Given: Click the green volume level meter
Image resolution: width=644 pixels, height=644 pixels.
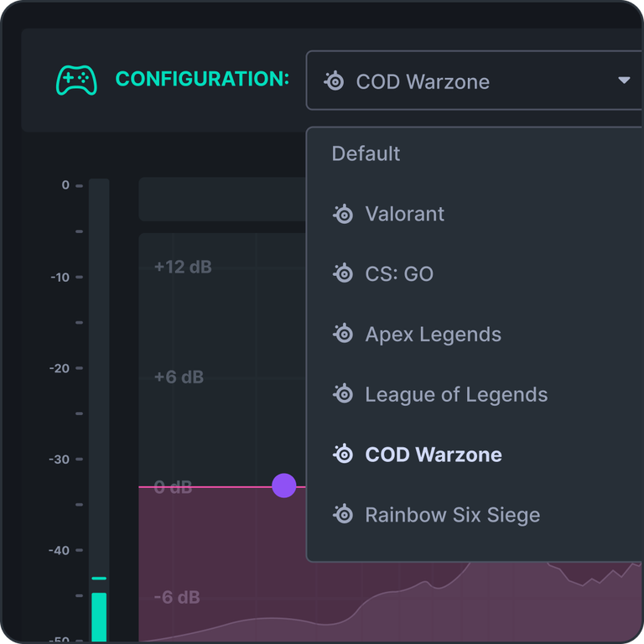Looking at the screenshot, I should click(x=99, y=617).
